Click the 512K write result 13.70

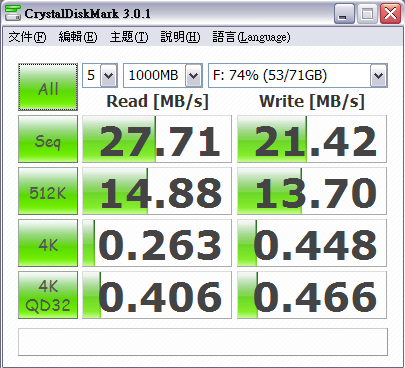(x=312, y=191)
